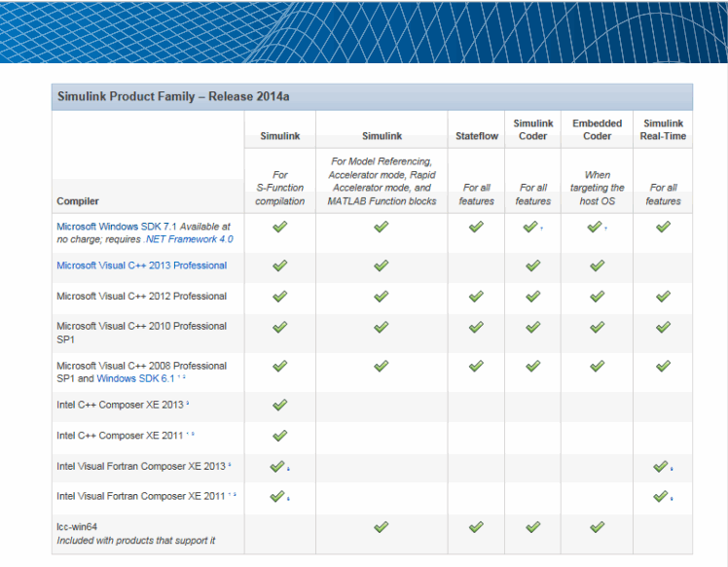Click the Windows SDK 6.1 link
The width and height of the screenshot is (728, 567).
(x=134, y=378)
